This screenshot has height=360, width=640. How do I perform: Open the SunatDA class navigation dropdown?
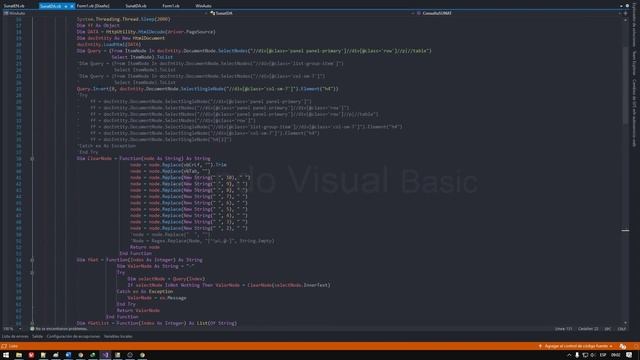pos(312,13)
